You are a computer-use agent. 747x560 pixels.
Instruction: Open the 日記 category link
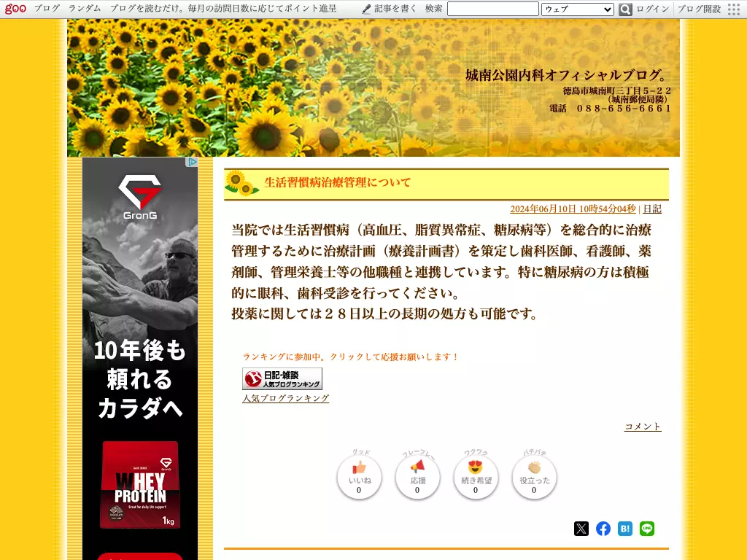coord(652,209)
